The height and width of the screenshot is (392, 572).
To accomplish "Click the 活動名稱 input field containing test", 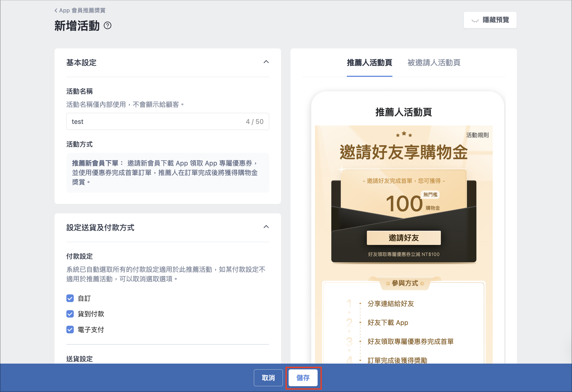I will click(167, 122).
